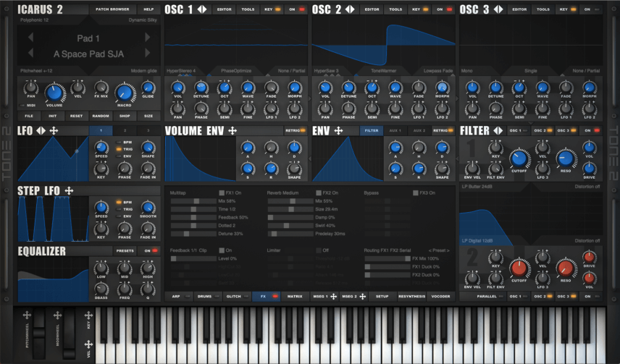Select next category after Pad 1

148,38
